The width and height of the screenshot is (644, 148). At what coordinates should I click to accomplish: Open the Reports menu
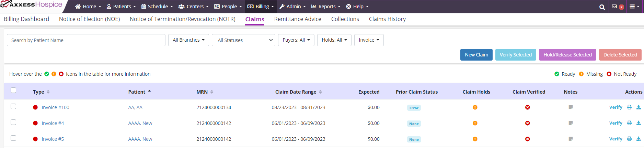326,7
